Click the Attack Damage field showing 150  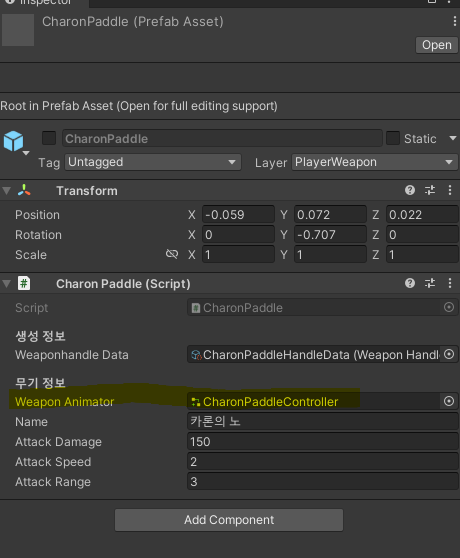pos(323,442)
